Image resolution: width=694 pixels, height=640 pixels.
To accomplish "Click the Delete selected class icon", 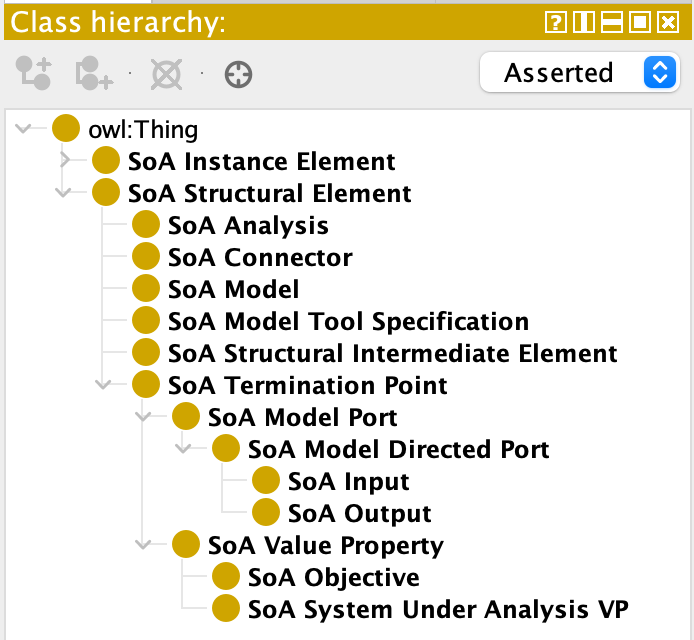I will [166, 73].
